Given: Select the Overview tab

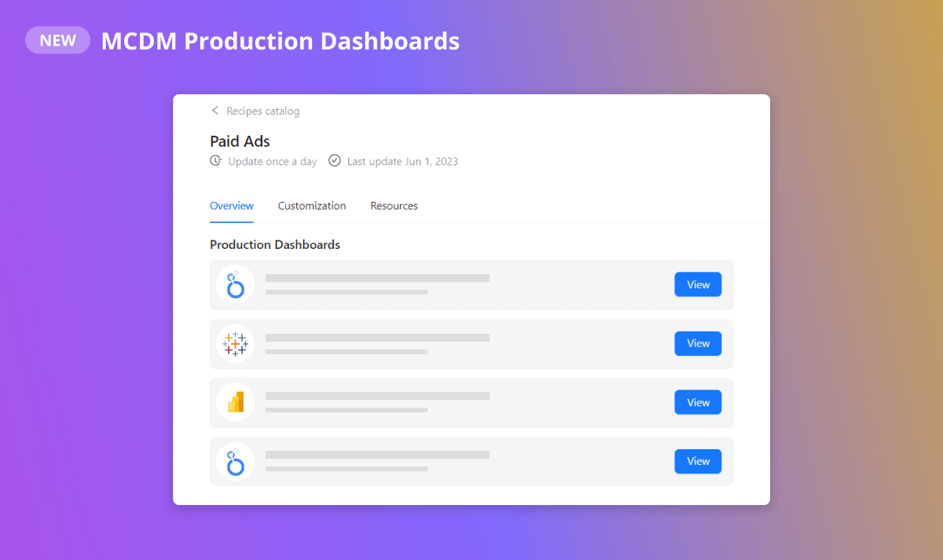Looking at the screenshot, I should pyautogui.click(x=232, y=206).
